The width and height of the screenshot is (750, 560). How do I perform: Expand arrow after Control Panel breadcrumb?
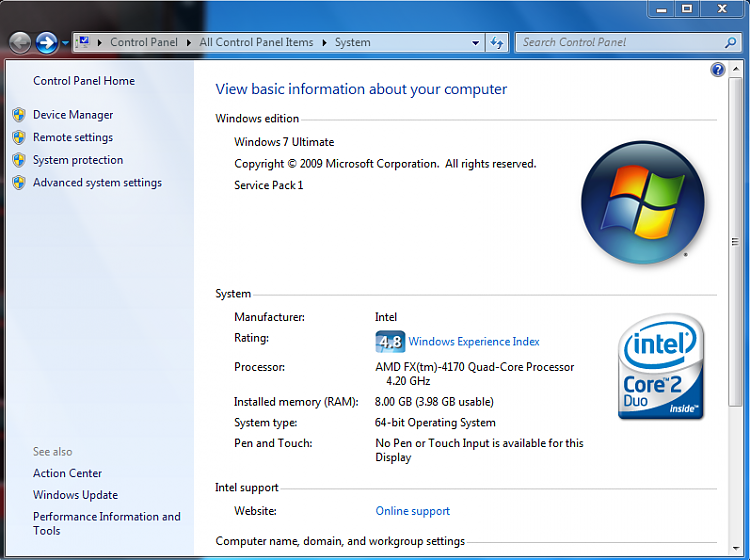189,43
